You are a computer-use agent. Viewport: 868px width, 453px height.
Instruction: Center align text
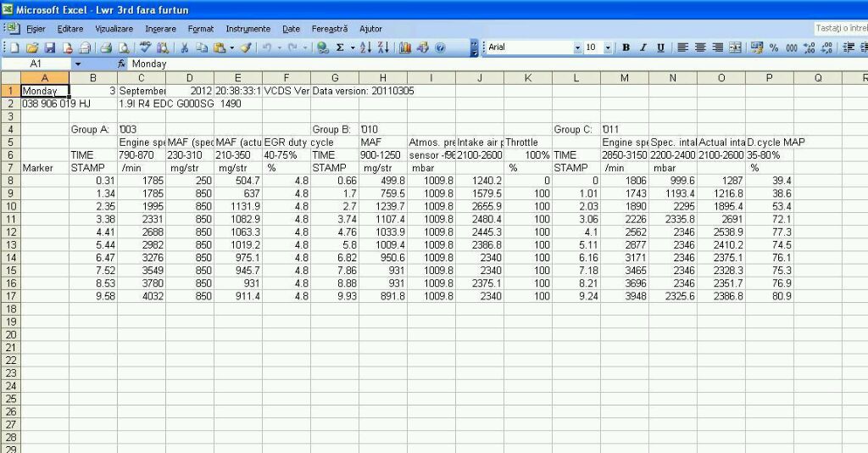tap(700, 48)
